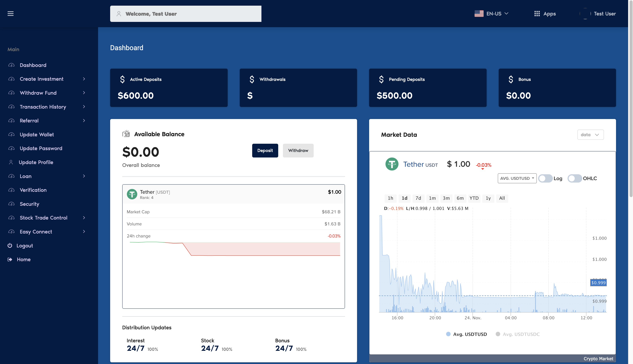
Task: Click the Home exit icon
Action: pos(10,259)
